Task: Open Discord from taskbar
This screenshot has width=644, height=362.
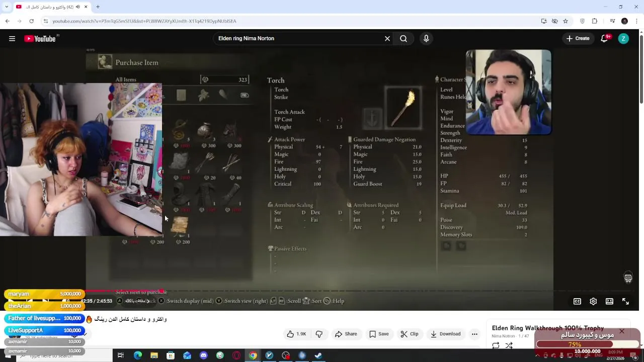Action: pos(203,355)
